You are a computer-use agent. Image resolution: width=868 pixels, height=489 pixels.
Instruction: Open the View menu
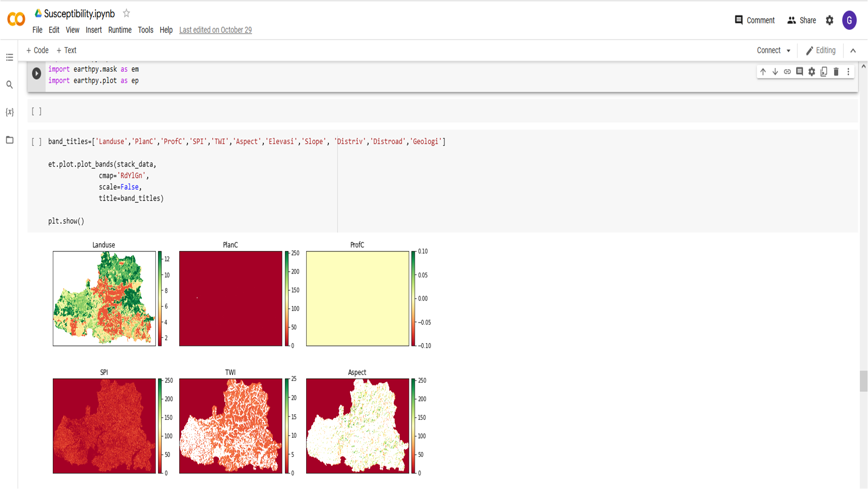pos(71,30)
